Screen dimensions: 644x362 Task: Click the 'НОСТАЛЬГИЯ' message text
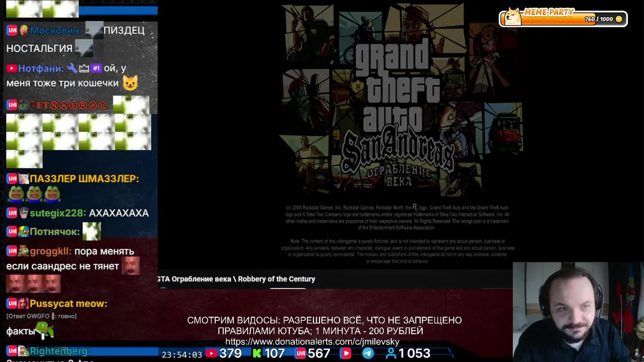coord(39,49)
